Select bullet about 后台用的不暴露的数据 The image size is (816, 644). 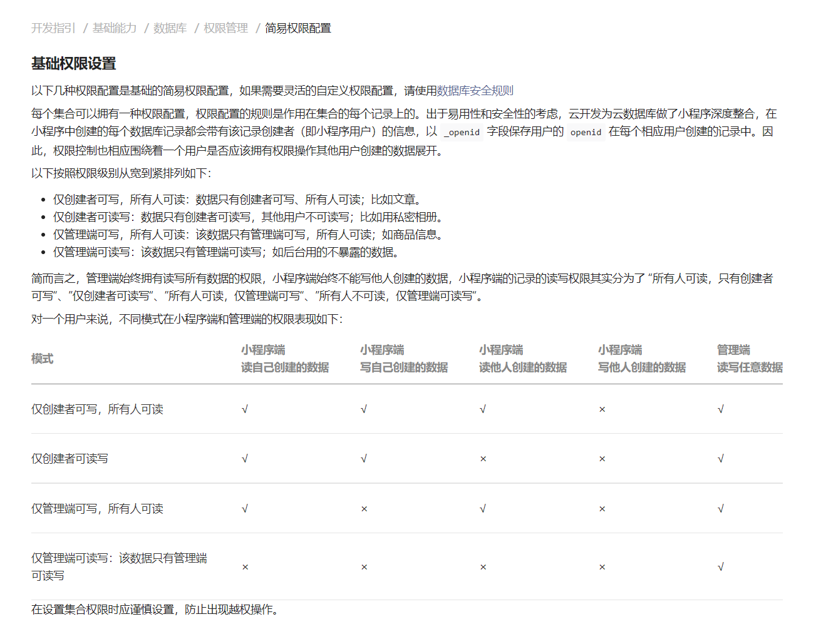226,252
